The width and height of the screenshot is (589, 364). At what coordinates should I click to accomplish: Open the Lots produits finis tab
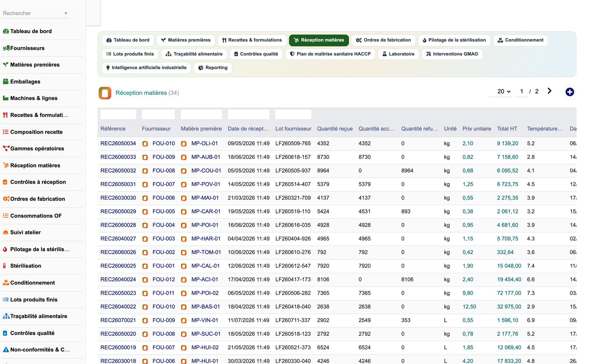click(130, 54)
